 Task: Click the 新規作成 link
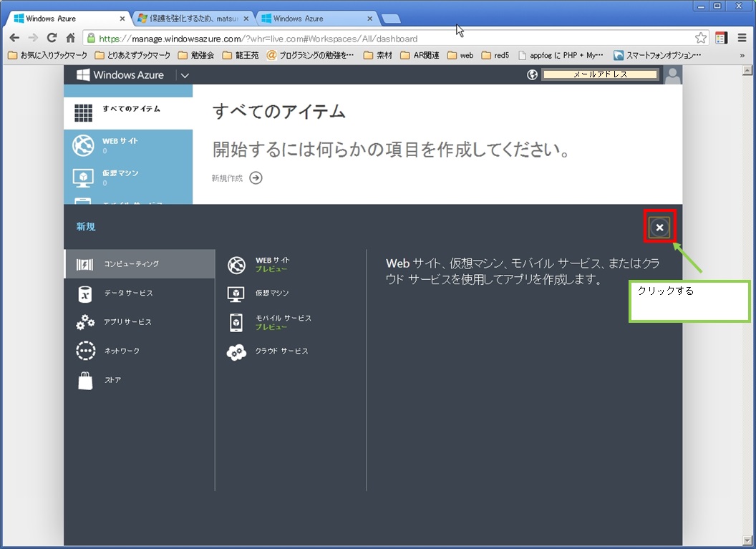[x=227, y=178]
